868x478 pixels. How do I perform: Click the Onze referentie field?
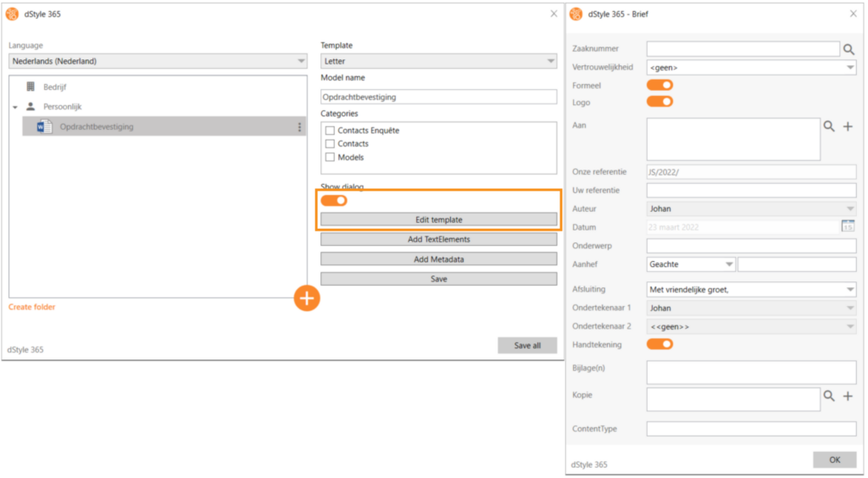tap(751, 172)
